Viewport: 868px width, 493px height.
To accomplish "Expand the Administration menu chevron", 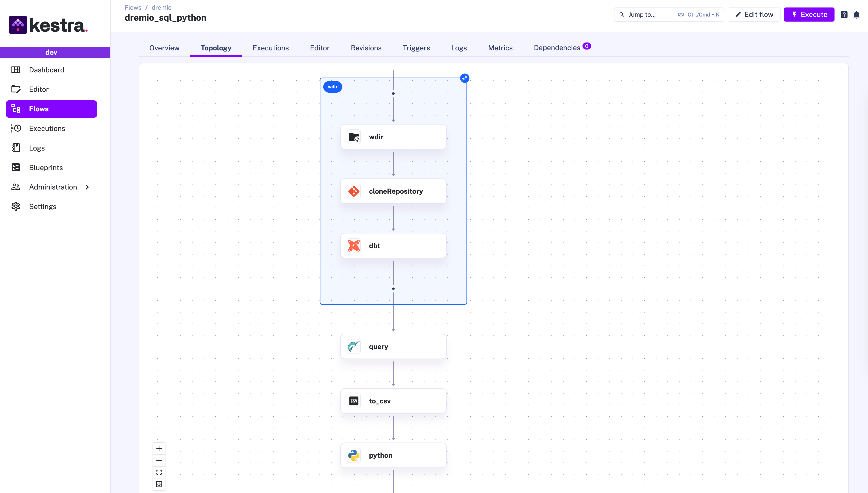I will pos(87,187).
